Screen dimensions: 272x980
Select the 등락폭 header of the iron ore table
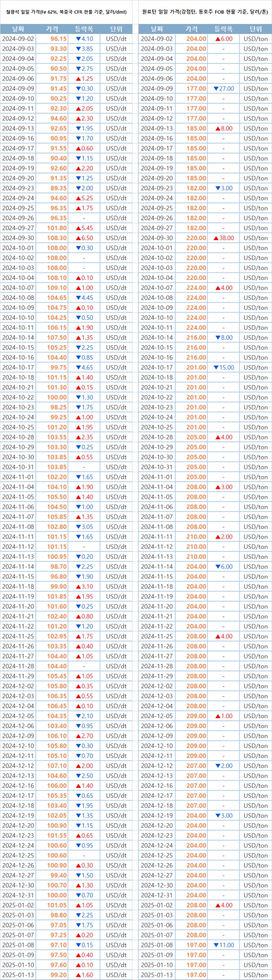click(x=84, y=29)
